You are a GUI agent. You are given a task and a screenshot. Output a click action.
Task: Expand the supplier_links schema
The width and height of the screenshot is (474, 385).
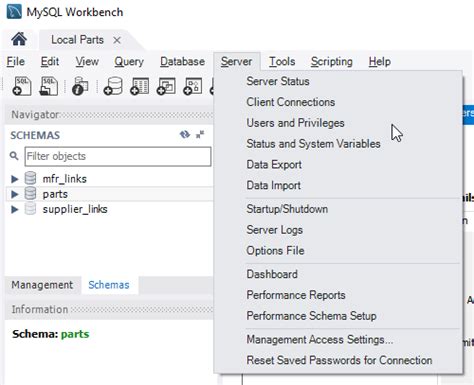click(14, 209)
